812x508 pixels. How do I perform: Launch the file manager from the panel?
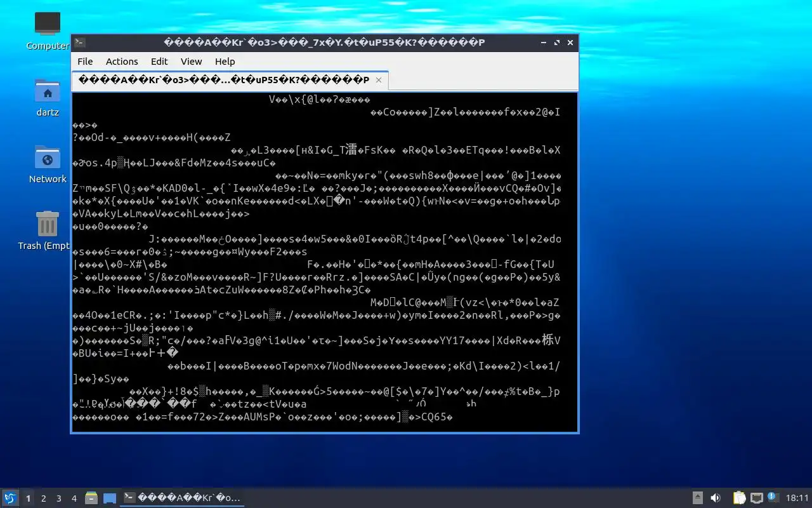point(91,498)
